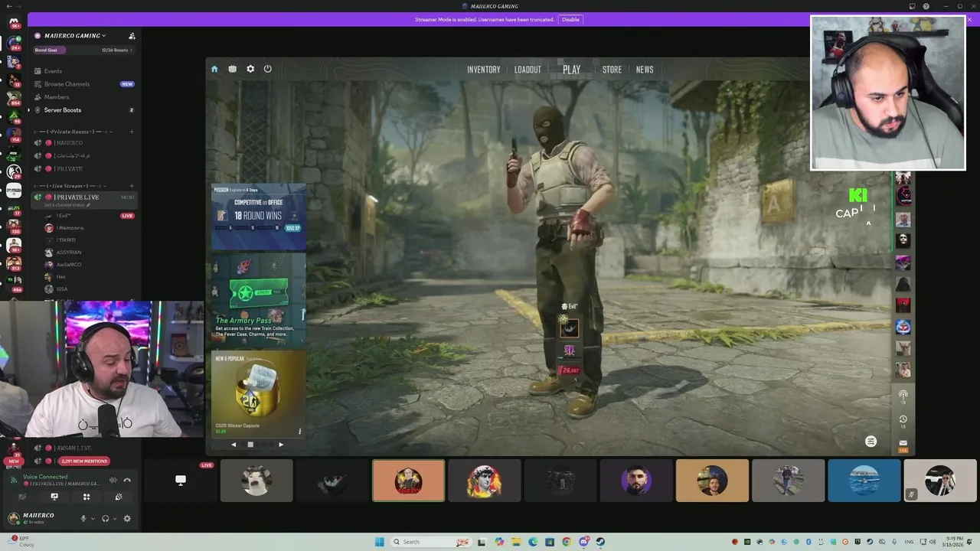Click the CS2 quit power icon
The height and width of the screenshot is (551, 980).
pos(268,69)
